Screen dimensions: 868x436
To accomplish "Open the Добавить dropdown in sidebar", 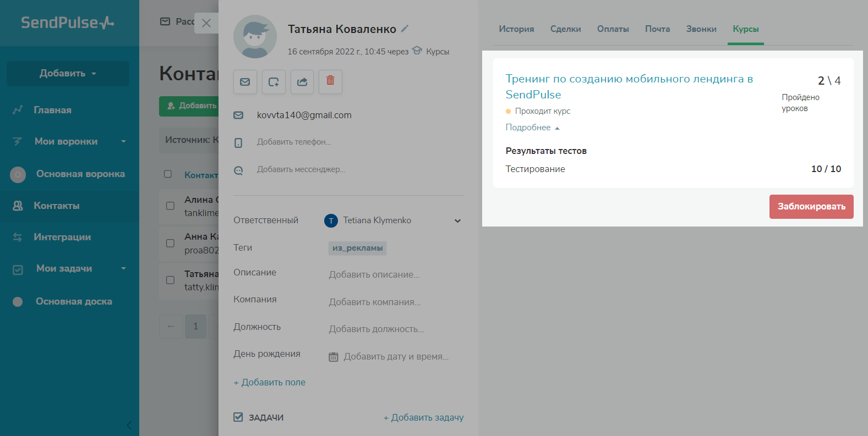I will tap(68, 74).
